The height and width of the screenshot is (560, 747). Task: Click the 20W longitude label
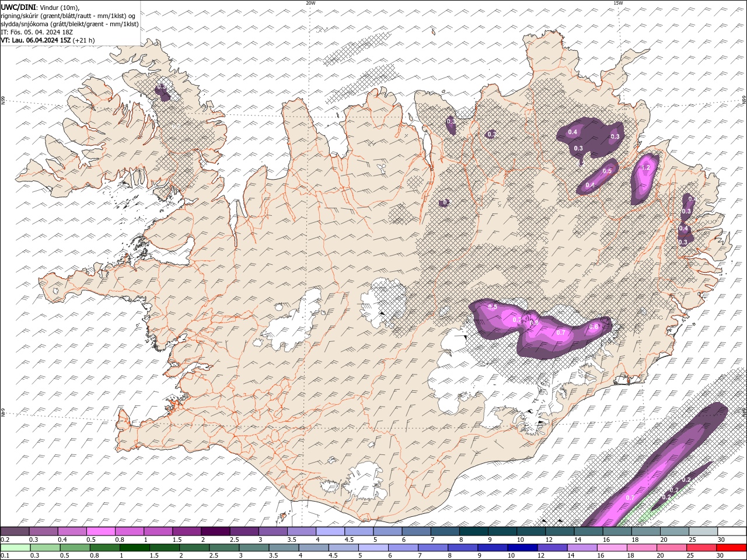coord(310,3)
